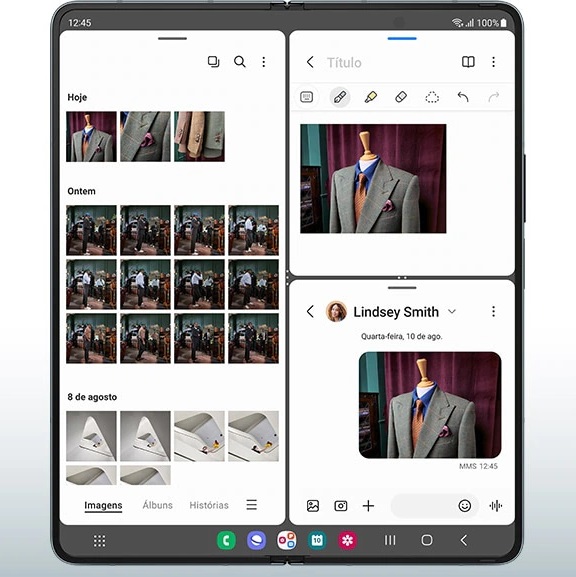Select the 8 de agosto date header
Image resolution: width=576 pixels, height=577 pixels.
pyautogui.click(x=92, y=397)
